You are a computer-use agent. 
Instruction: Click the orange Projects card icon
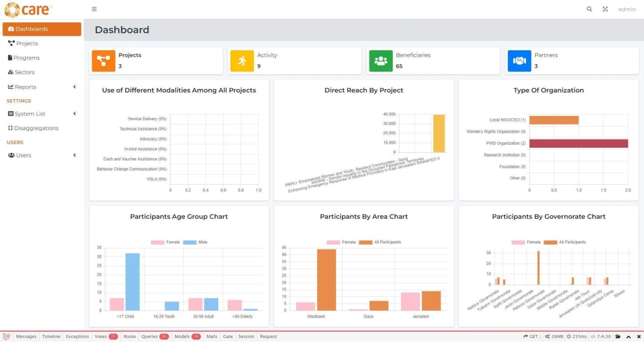tap(104, 61)
